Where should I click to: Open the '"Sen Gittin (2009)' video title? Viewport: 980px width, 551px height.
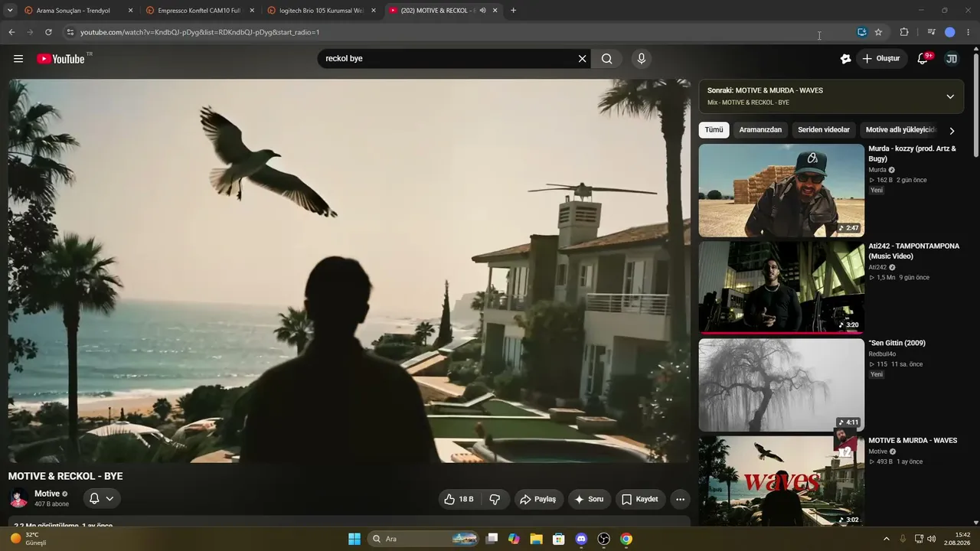[x=897, y=343]
